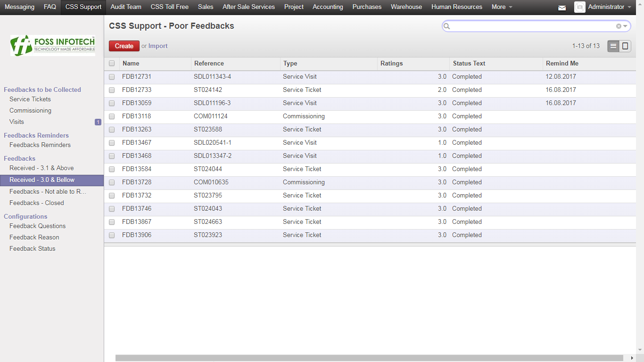644x362 pixels.
Task: Tick checkbox for FDB13467 row
Action: pos(112,143)
